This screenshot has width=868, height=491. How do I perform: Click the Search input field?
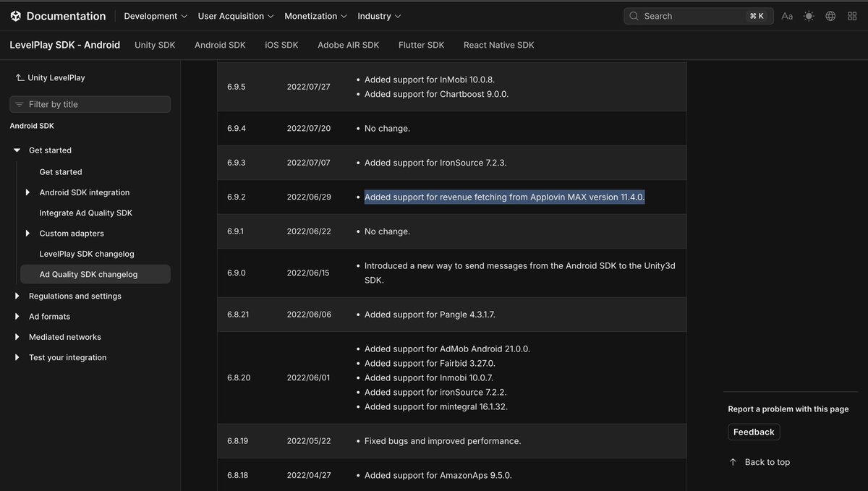pyautogui.click(x=699, y=16)
